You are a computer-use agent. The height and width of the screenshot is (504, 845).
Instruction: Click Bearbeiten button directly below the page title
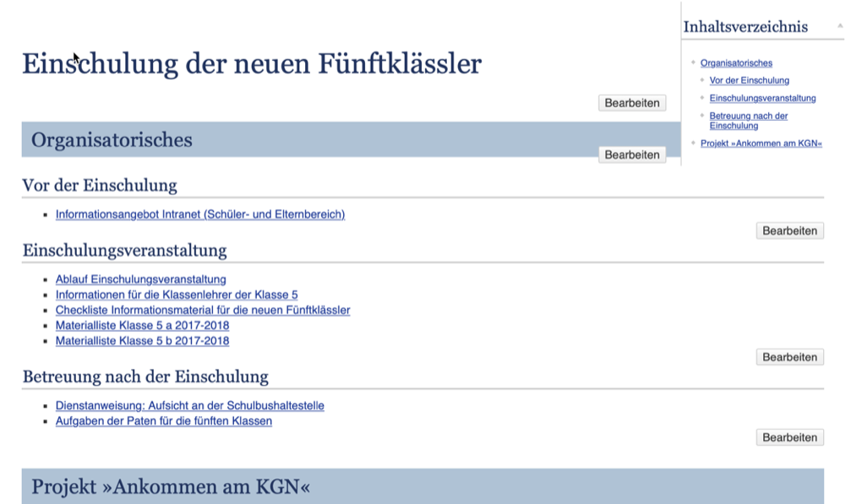click(632, 103)
